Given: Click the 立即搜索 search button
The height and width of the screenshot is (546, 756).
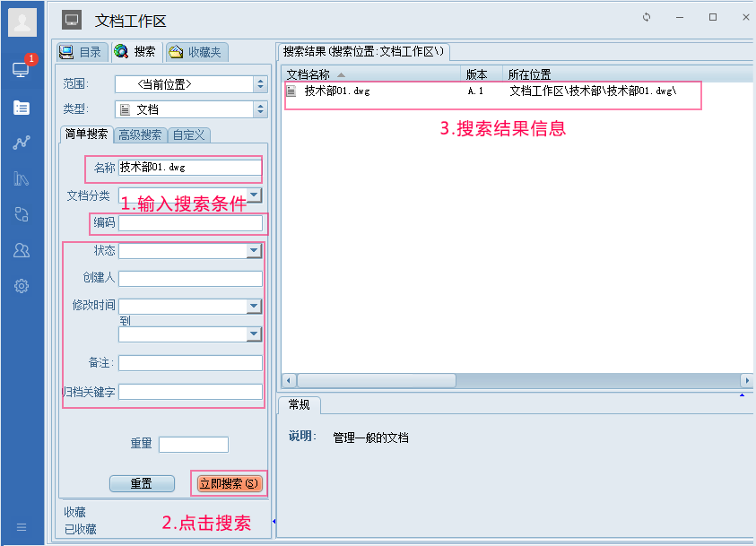Looking at the screenshot, I should coord(229,483).
